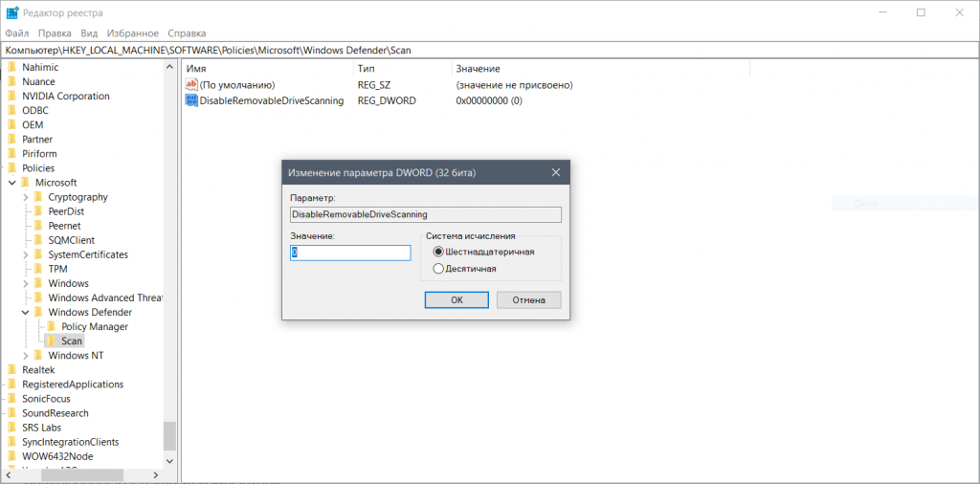Close the DWORD edit dialog
Screen dimensions: 980x484
coord(556,172)
